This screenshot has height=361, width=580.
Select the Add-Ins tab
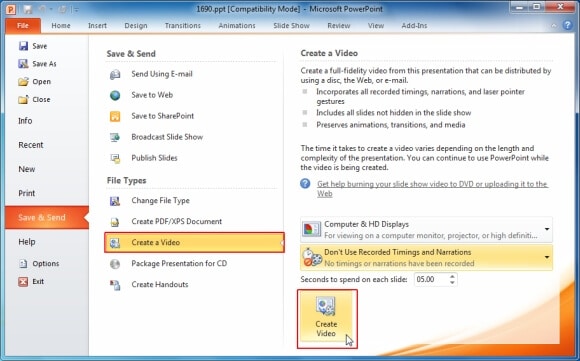(414, 26)
